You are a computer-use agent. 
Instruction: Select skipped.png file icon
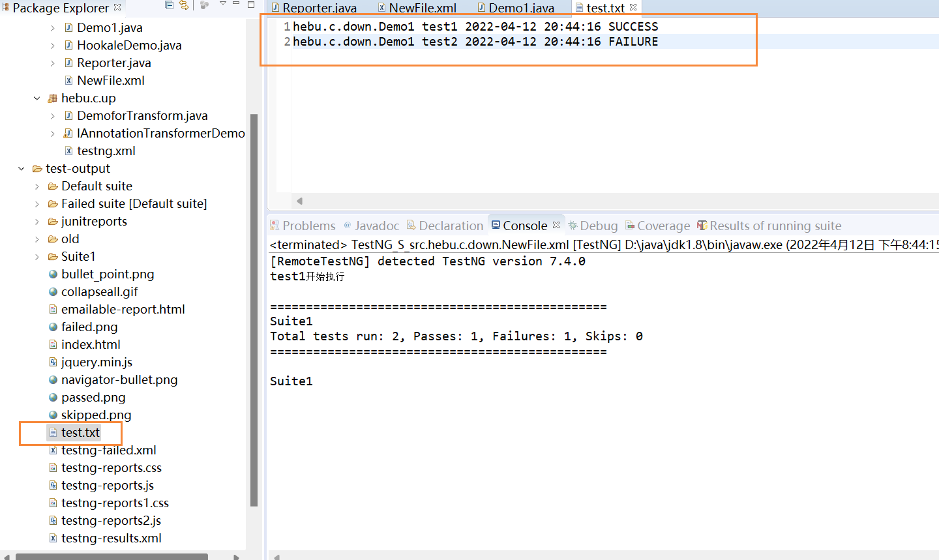tap(53, 415)
